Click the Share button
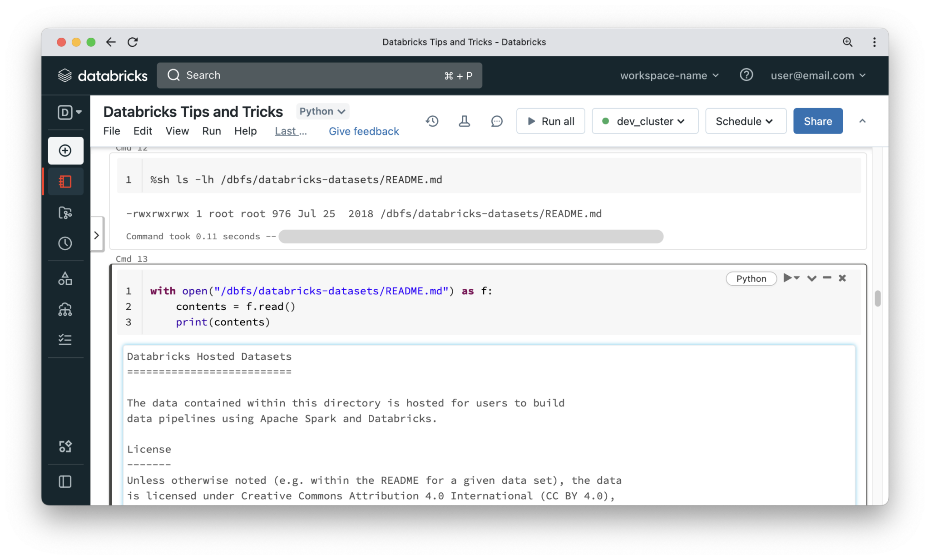 coord(817,121)
